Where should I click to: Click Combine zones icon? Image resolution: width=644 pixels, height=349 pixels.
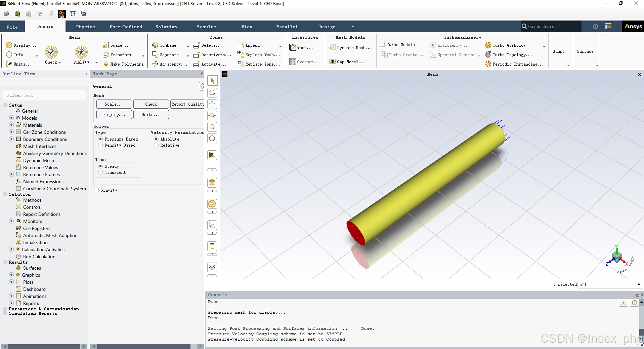point(155,45)
